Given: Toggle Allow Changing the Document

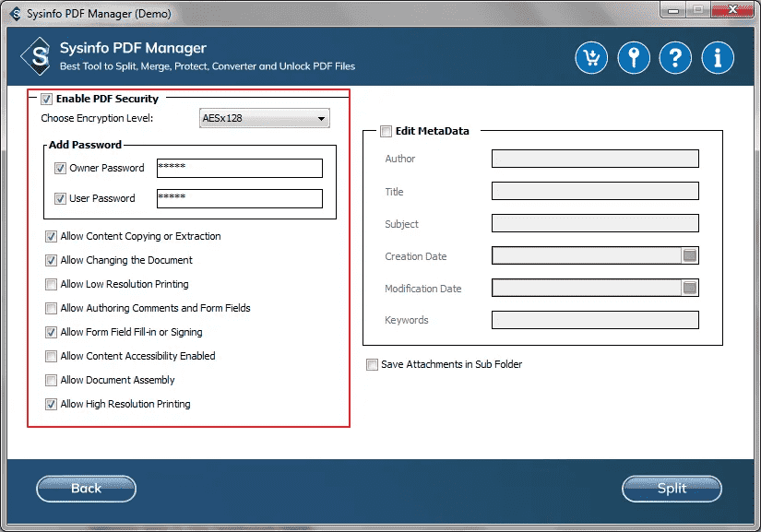Looking at the screenshot, I should [51, 260].
